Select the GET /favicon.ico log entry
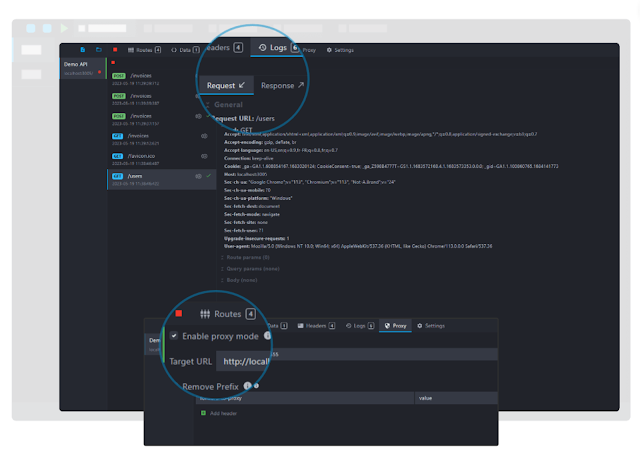The width and height of the screenshot is (640, 472). (160, 159)
